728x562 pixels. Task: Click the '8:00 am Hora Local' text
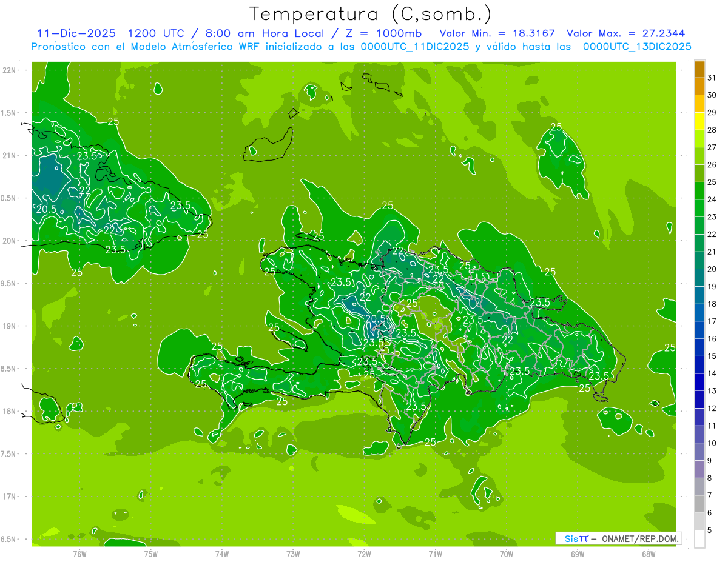[x=265, y=34]
